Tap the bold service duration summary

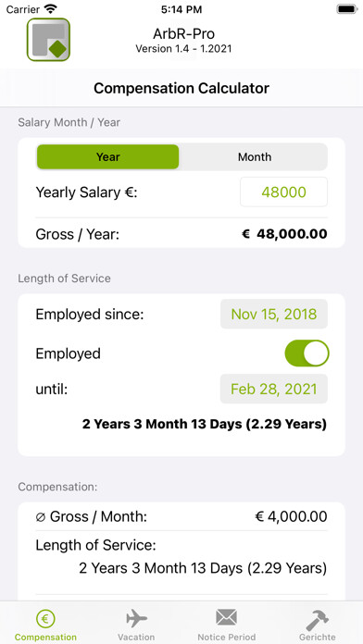205,424
